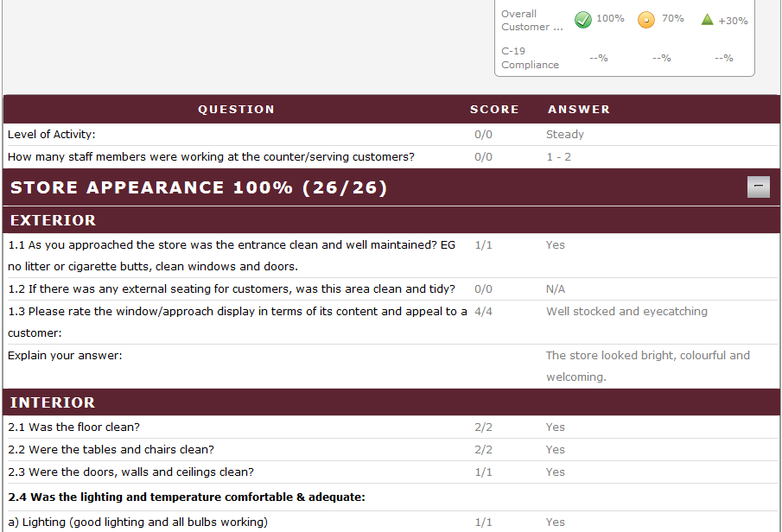Click the 4/4 score for window display question

tap(482, 311)
